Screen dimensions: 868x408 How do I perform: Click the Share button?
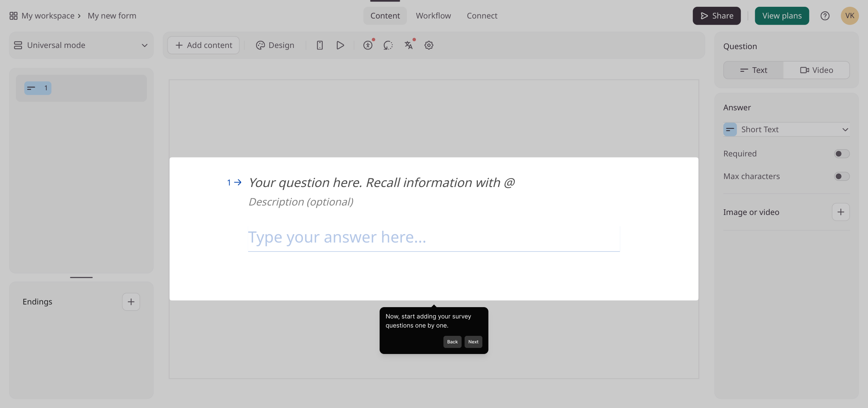tap(717, 16)
